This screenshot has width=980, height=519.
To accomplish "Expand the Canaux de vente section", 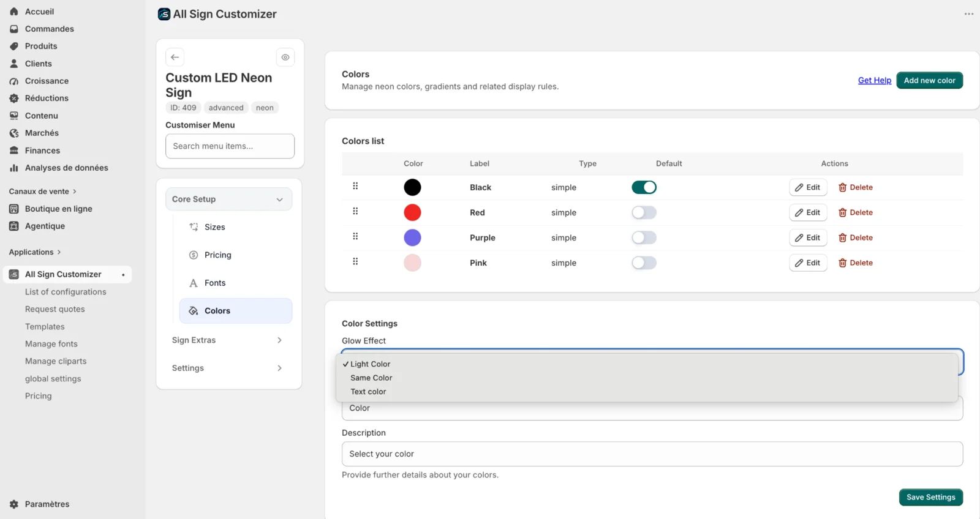I will [x=43, y=192].
